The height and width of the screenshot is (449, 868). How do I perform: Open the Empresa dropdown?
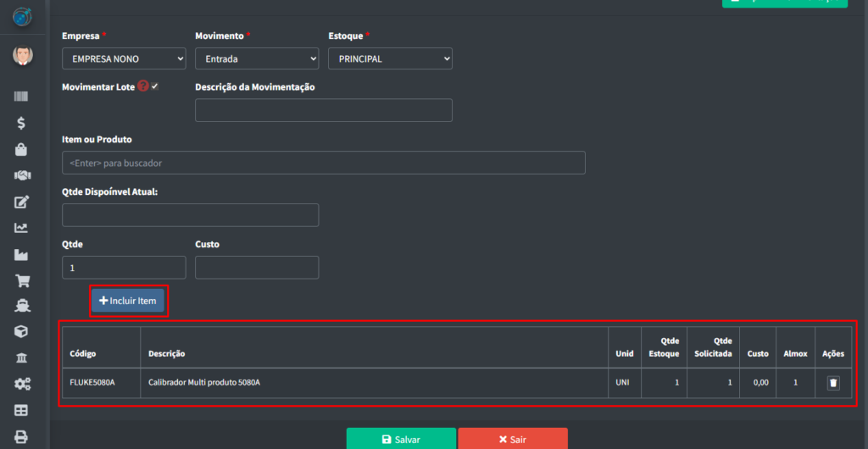point(124,58)
